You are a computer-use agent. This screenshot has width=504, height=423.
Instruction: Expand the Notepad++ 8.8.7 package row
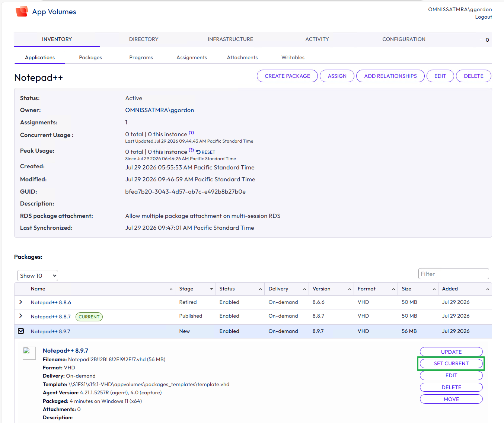pos(21,316)
